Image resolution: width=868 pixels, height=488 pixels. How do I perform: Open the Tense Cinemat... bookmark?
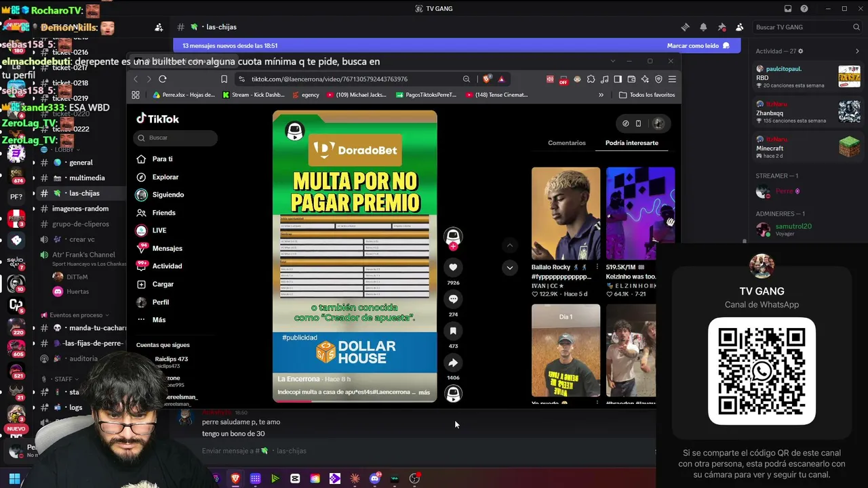coord(496,95)
